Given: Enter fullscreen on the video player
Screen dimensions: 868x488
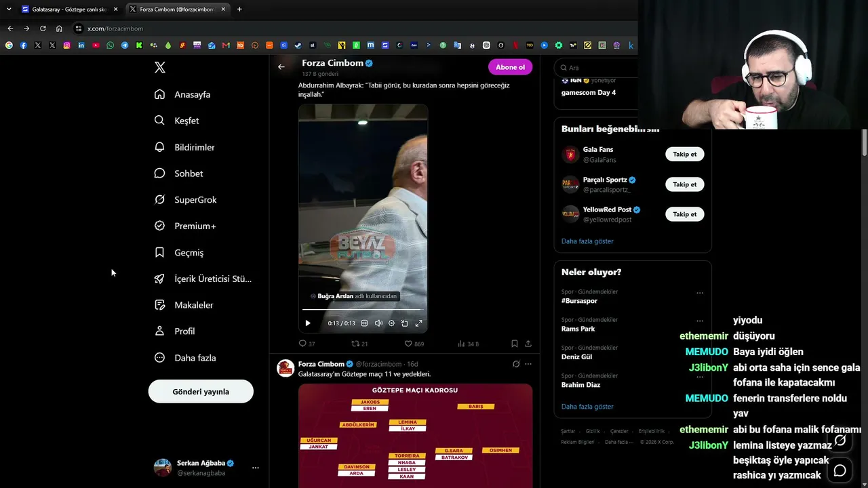Looking at the screenshot, I should coord(418,323).
